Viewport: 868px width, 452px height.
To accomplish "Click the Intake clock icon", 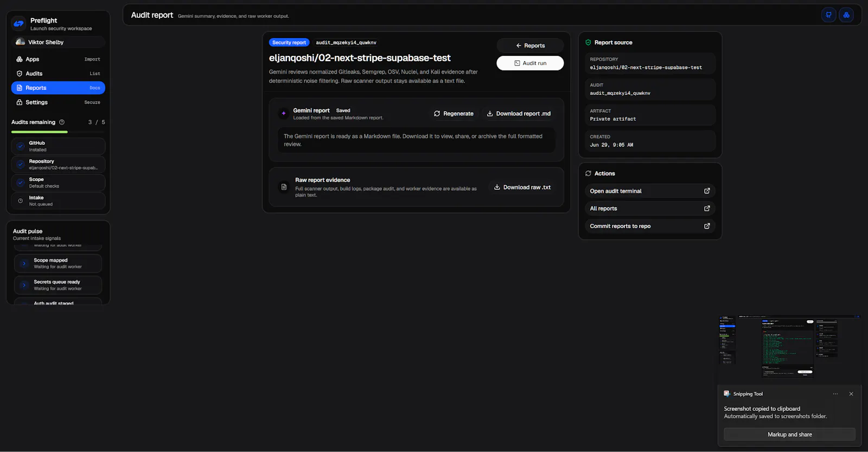I will tap(21, 201).
